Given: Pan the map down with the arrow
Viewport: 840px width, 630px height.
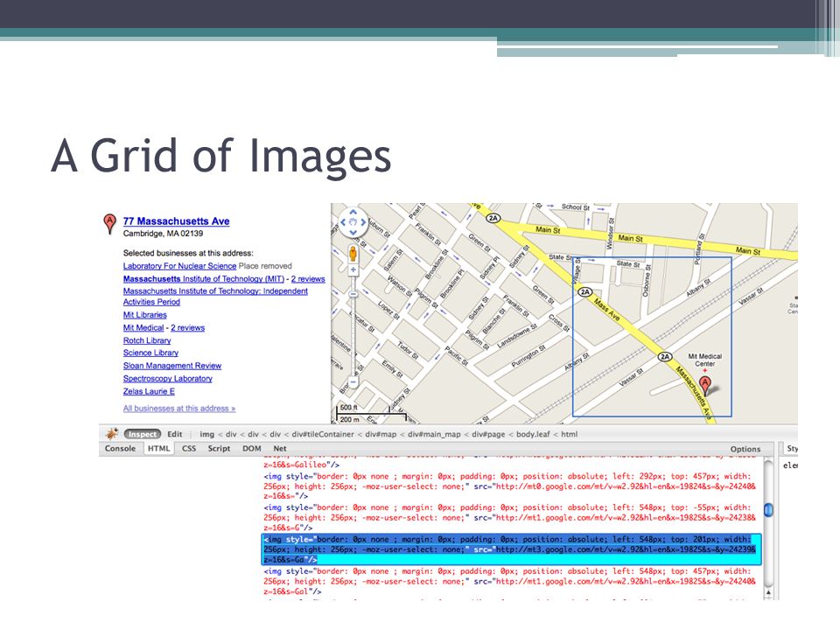Looking at the screenshot, I should click(x=353, y=233).
